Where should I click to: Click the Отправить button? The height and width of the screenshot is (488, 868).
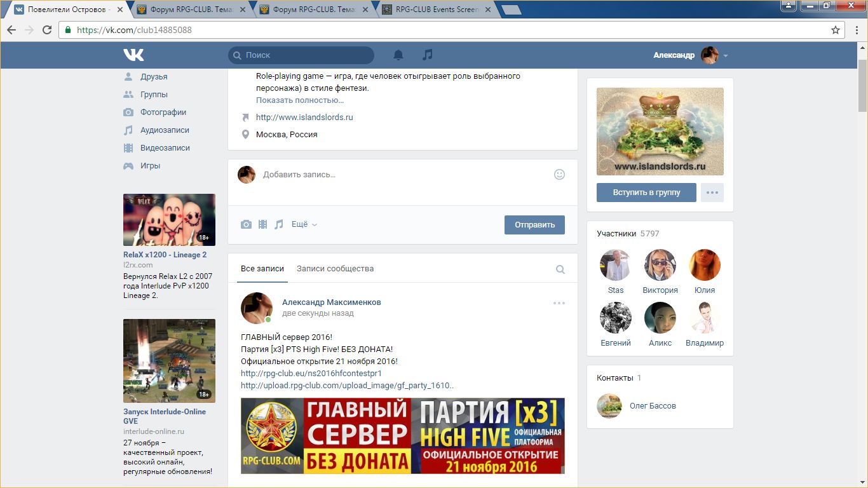[x=534, y=224]
